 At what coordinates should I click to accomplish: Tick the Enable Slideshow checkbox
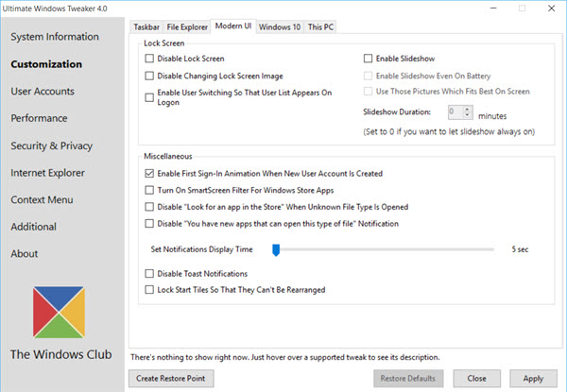coord(368,59)
